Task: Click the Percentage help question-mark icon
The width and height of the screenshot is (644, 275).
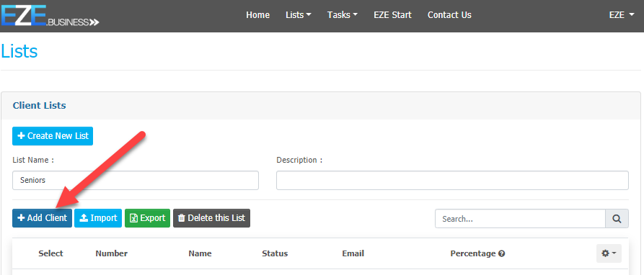Action: (501, 253)
